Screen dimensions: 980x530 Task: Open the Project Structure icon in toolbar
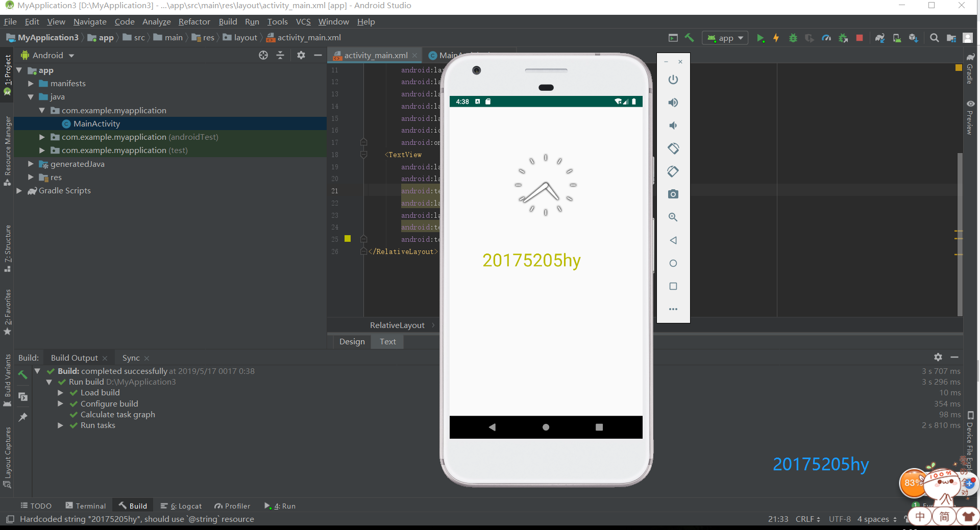951,38
